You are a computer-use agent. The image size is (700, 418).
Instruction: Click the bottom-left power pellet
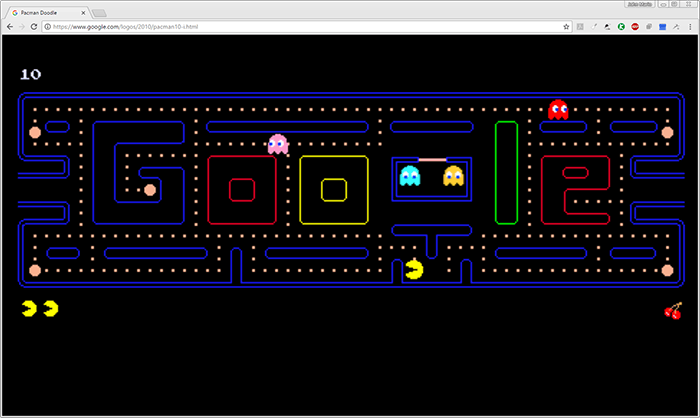[35, 270]
